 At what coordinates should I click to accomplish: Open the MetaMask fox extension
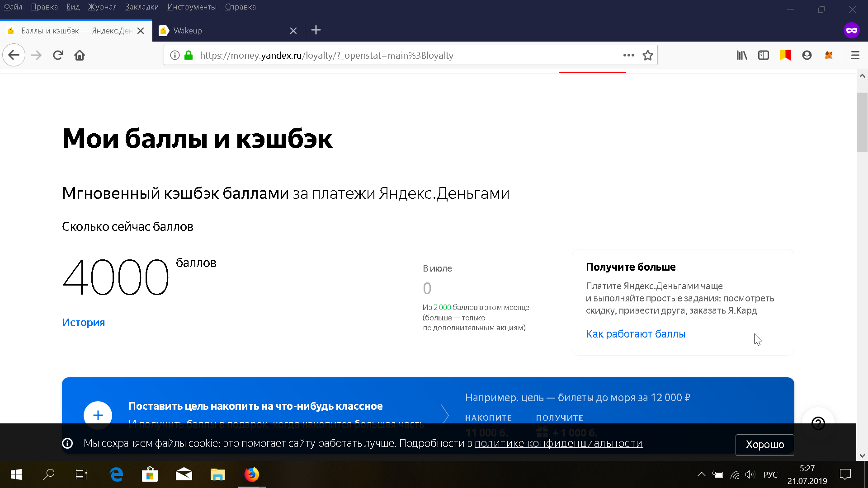point(829,55)
